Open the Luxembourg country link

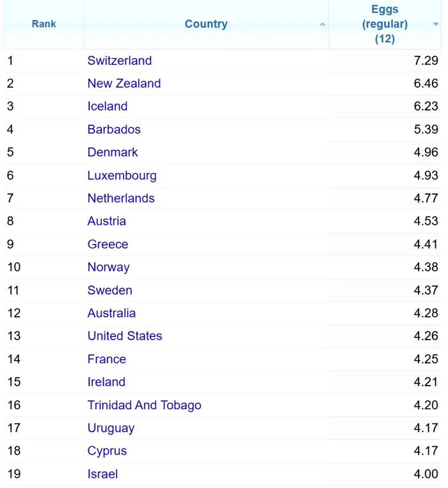[x=122, y=175]
